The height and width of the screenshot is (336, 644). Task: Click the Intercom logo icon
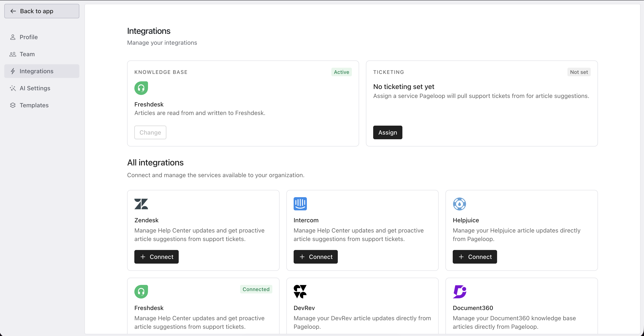(300, 204)
